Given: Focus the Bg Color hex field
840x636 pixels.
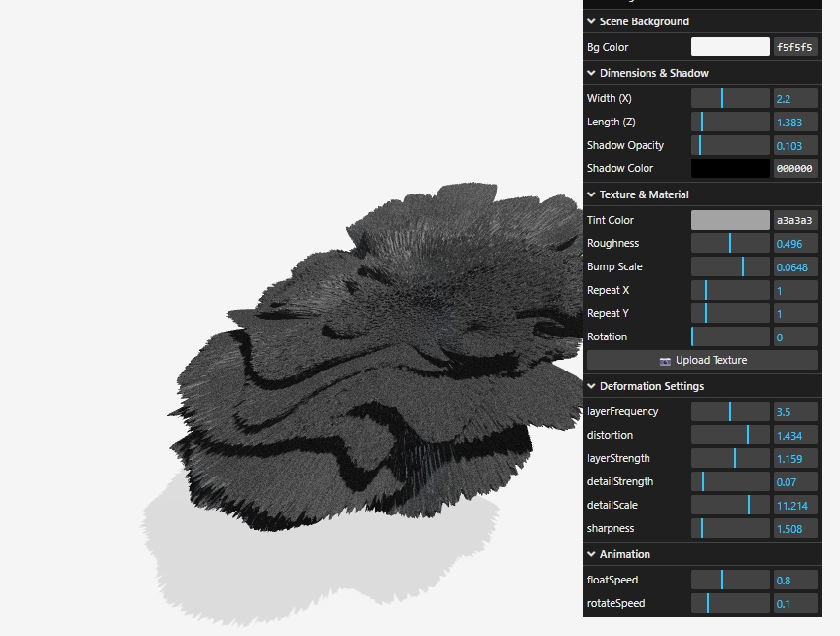Looking at the screenshot, I should point(794,47).
